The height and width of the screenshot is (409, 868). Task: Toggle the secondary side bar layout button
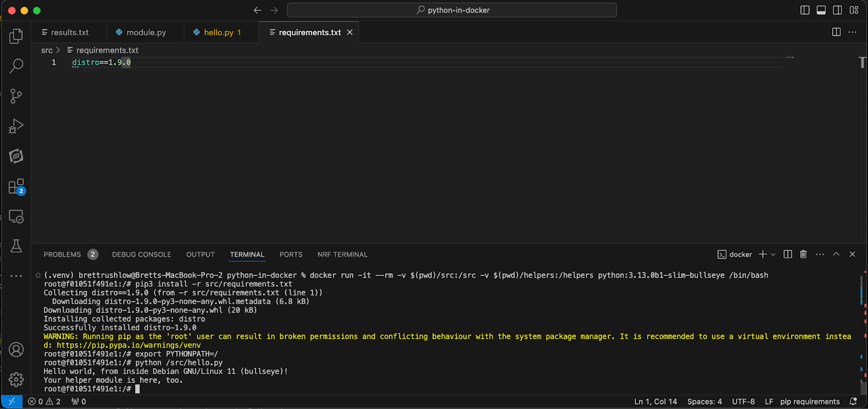pos(838,10)
